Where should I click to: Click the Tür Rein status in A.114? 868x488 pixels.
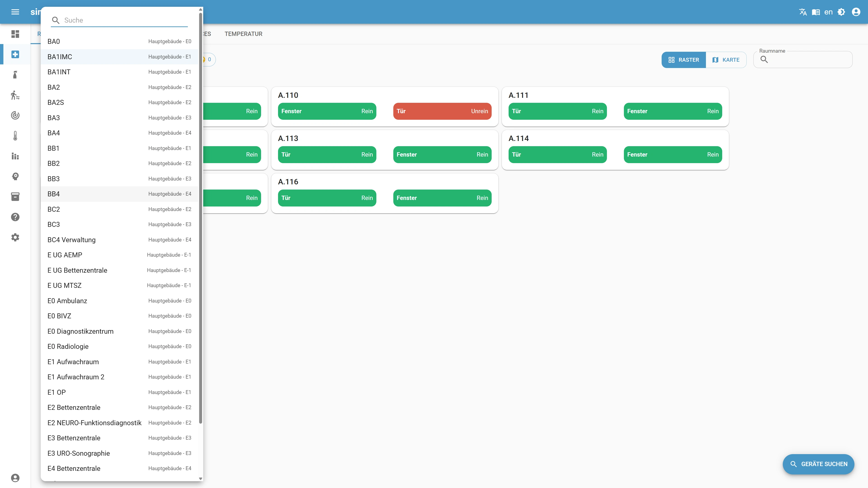click(x=557, y=155)
